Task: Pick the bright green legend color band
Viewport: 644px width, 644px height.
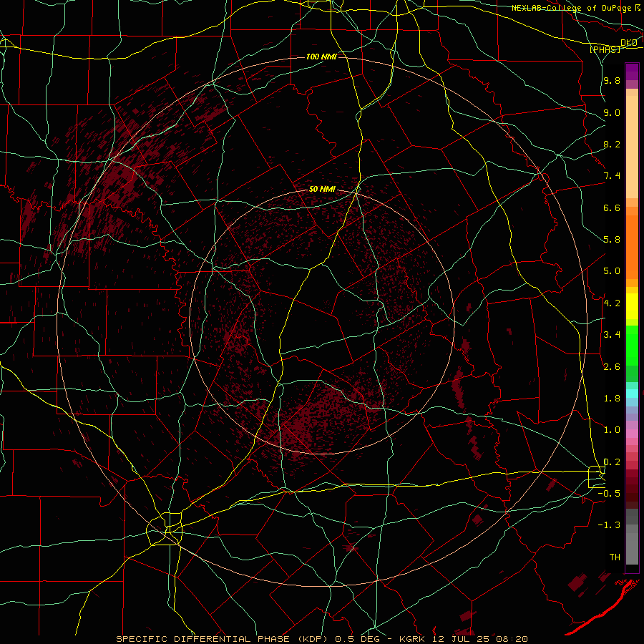Action: 632,345
